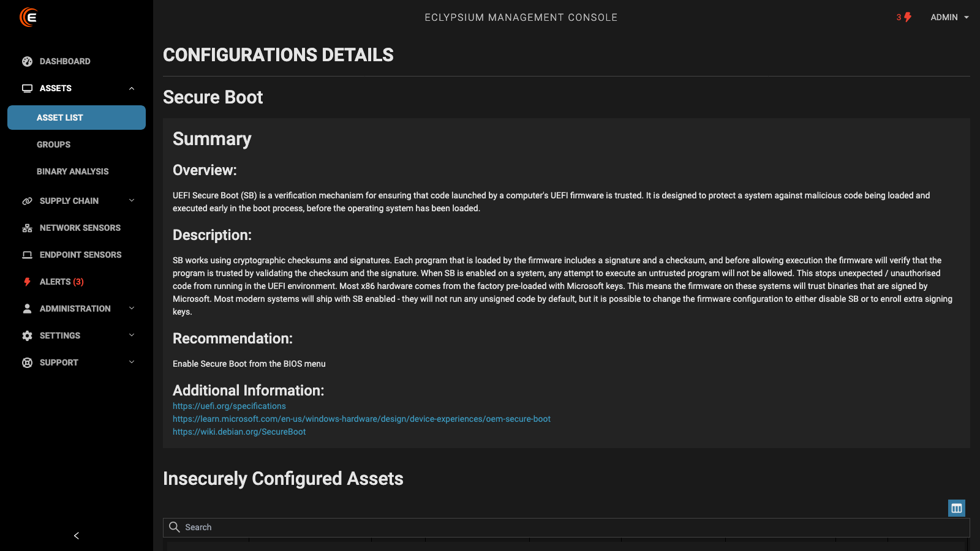The width and height of the screenshot is (980, 551).
Task: Open the column chooser icon above table
Action: (x=956, y=508)
